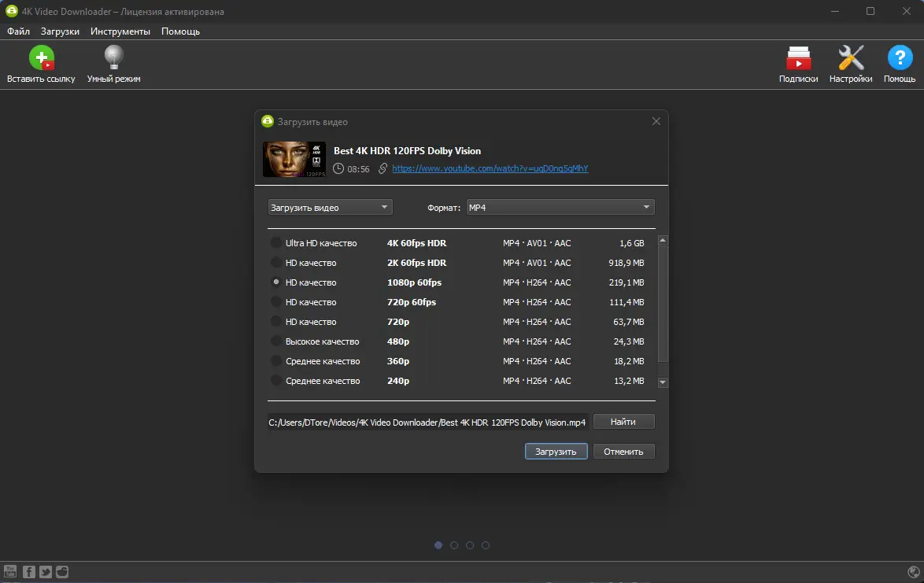
Task: Click the Загрузить button
Action: tap(556, 452)
